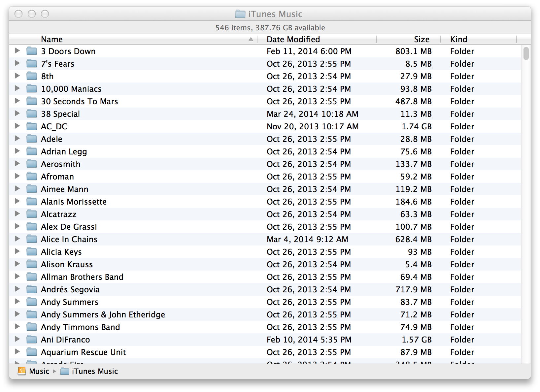Go to Music in the path bar

tap(39, 371)
